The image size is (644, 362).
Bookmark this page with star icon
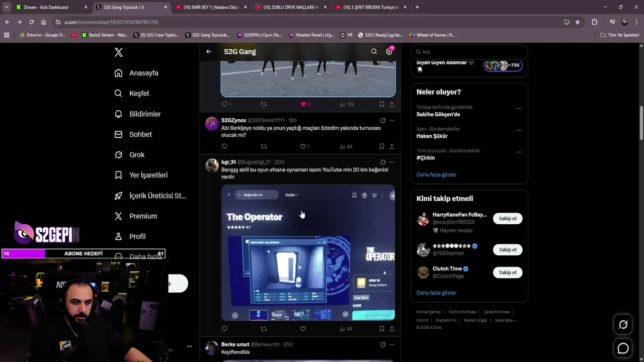point(577,22)
